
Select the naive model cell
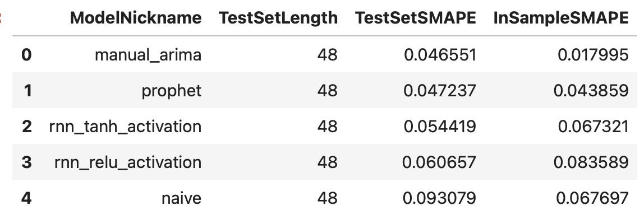point(182,198)
